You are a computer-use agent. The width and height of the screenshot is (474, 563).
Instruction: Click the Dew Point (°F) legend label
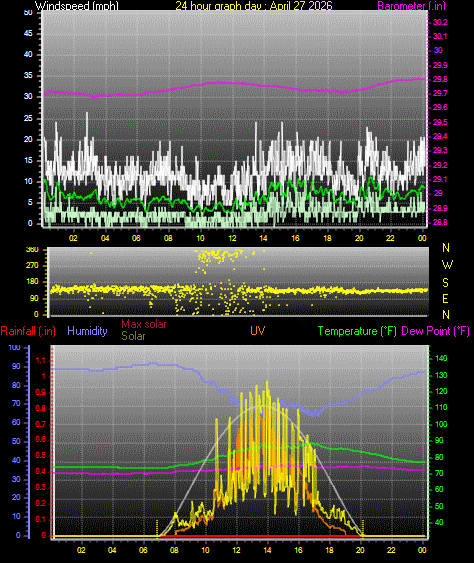(436, 331)
